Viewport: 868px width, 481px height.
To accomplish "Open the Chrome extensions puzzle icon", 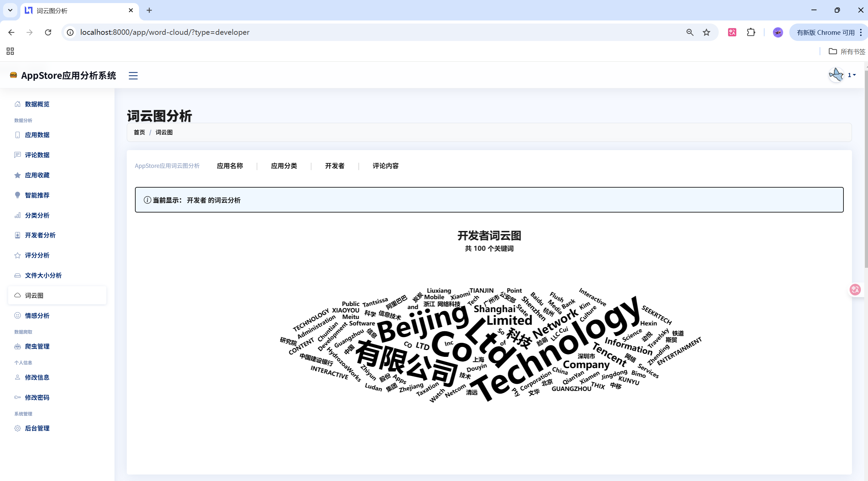I will 751,32.
